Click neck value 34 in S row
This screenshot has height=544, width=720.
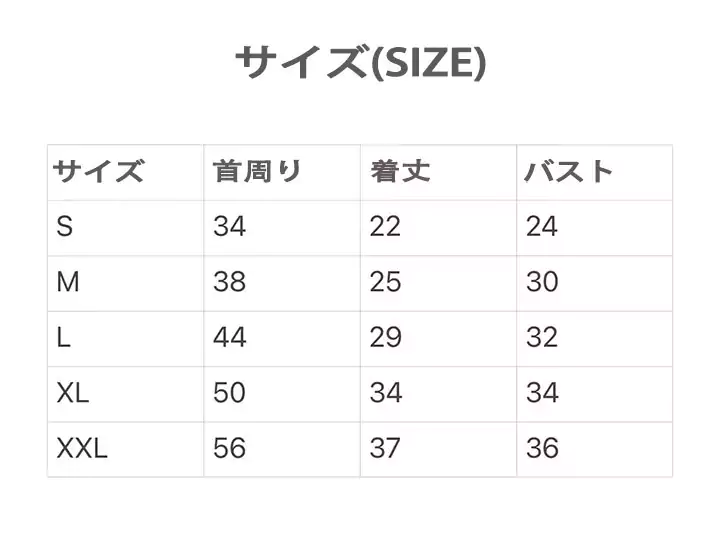[229, 227]
